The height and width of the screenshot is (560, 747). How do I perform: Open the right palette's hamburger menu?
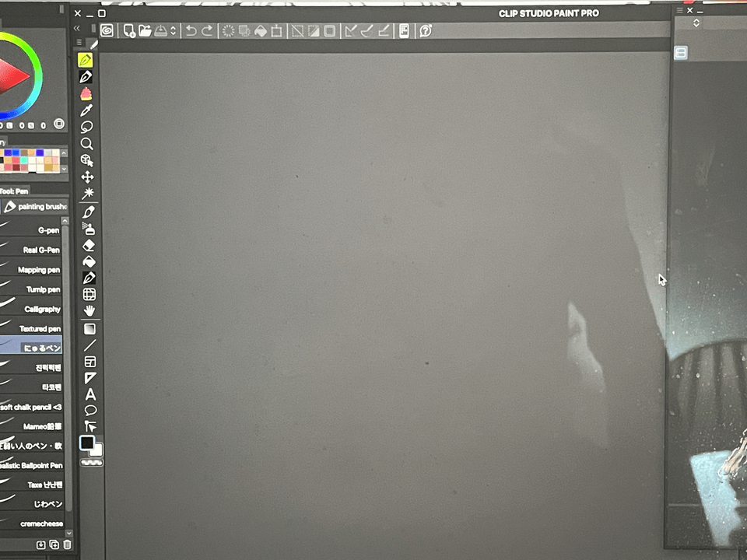(x=680, y=10)
